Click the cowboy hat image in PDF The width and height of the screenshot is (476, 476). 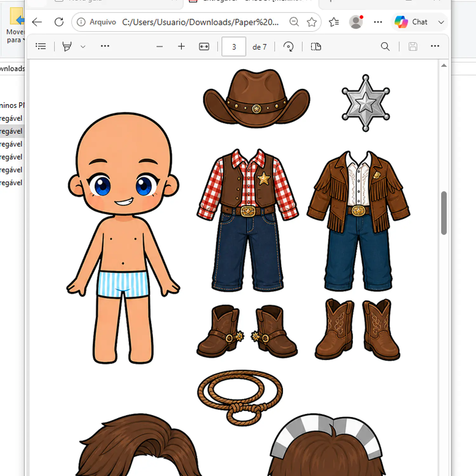click(257, 99)
